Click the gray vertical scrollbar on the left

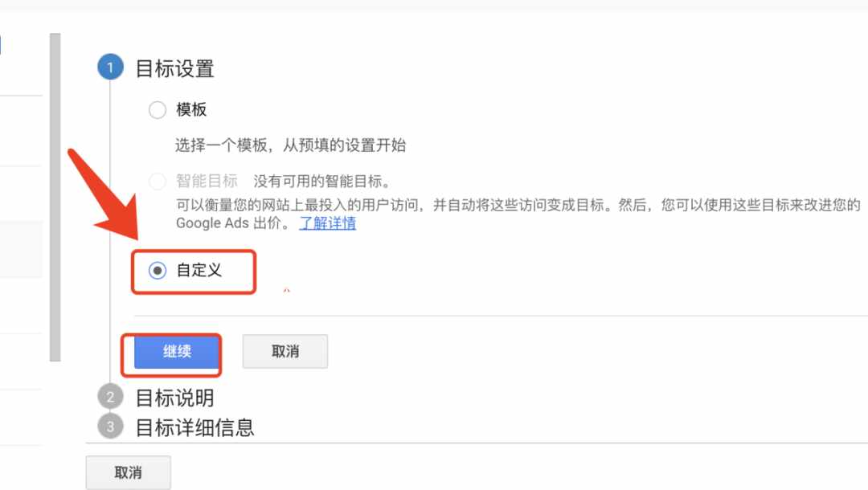(x=55, y=197)
